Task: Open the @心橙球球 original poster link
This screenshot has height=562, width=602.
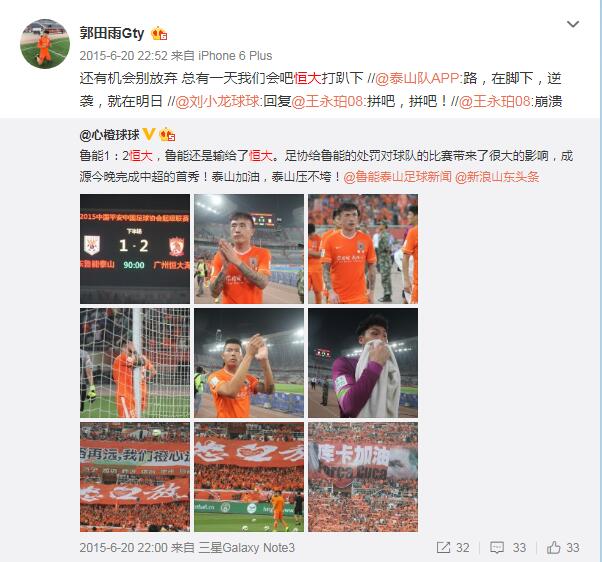Action: (109, 135)
